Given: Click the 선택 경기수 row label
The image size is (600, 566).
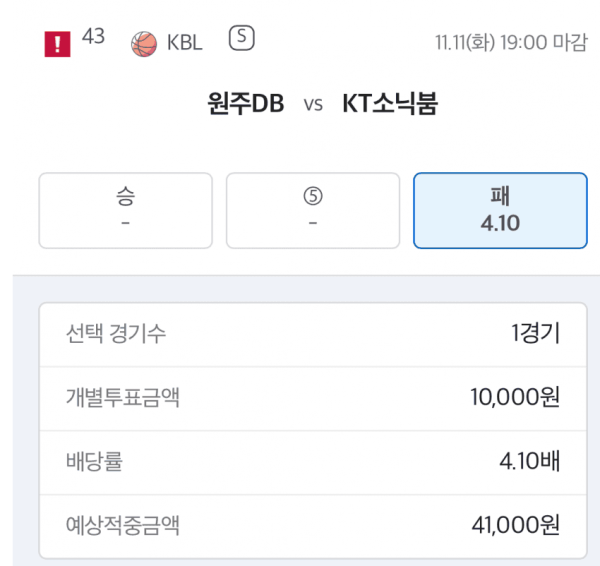Looking at the screenshot, I should [x=116, y=333].
